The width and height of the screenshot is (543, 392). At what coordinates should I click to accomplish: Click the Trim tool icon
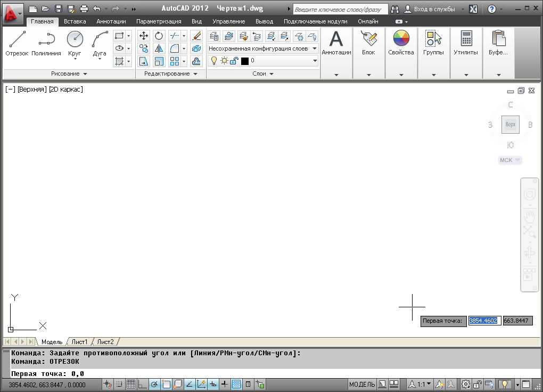tap(175, 36)
